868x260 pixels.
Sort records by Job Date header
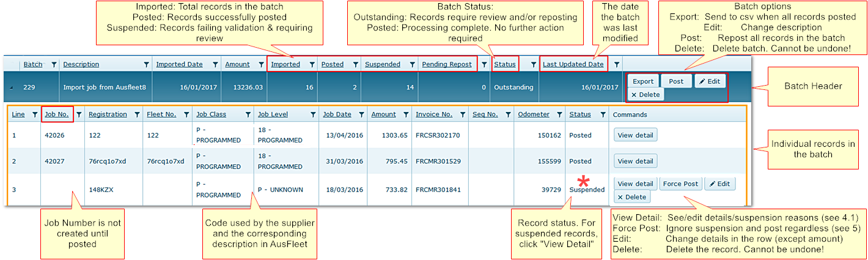tap(337, 114)
